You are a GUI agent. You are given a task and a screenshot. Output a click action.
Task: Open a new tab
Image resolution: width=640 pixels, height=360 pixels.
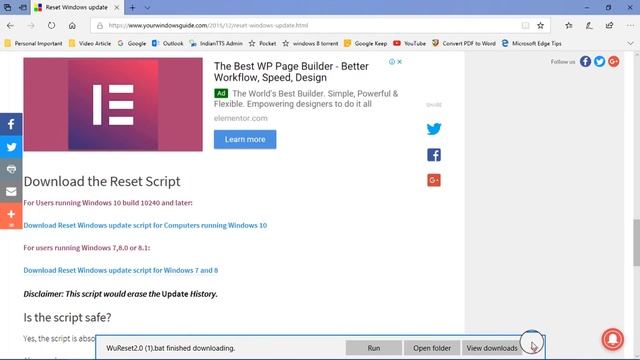click(x=132, y=7)
